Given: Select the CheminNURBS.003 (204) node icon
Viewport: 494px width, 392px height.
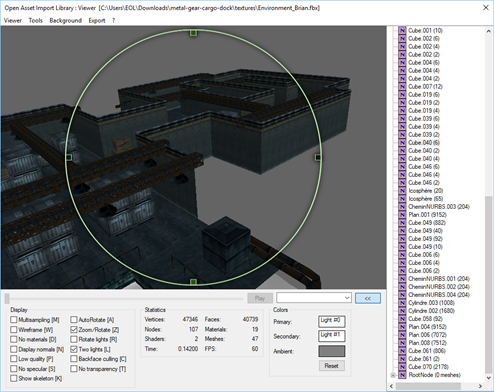Looking at the screenshot, I should coord(402,207).
